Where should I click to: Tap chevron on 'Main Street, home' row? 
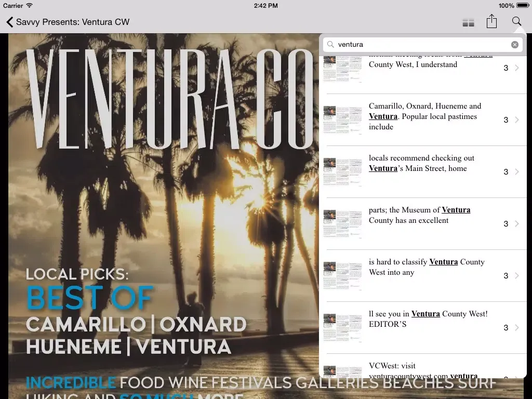pyautogui.click(x=517, y=171)
